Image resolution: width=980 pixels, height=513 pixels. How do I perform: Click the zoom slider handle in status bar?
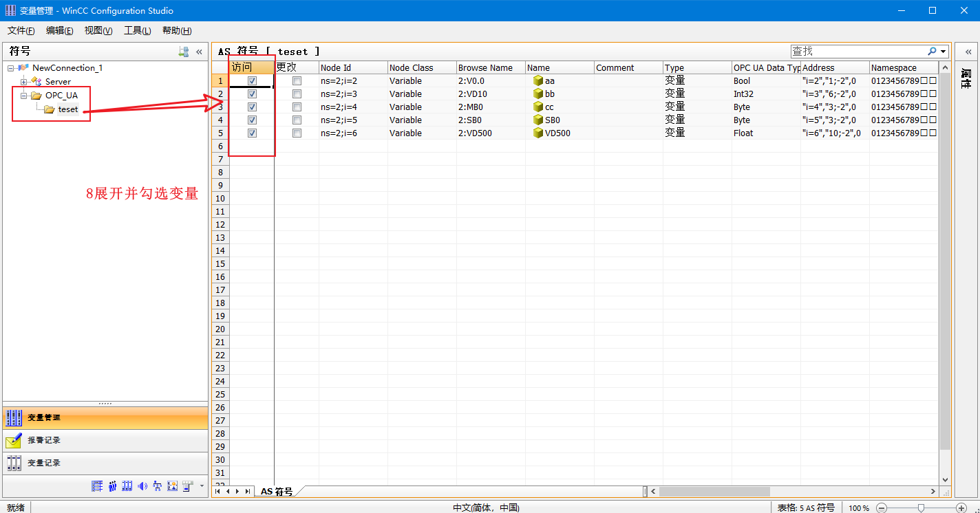click(921, 507)
